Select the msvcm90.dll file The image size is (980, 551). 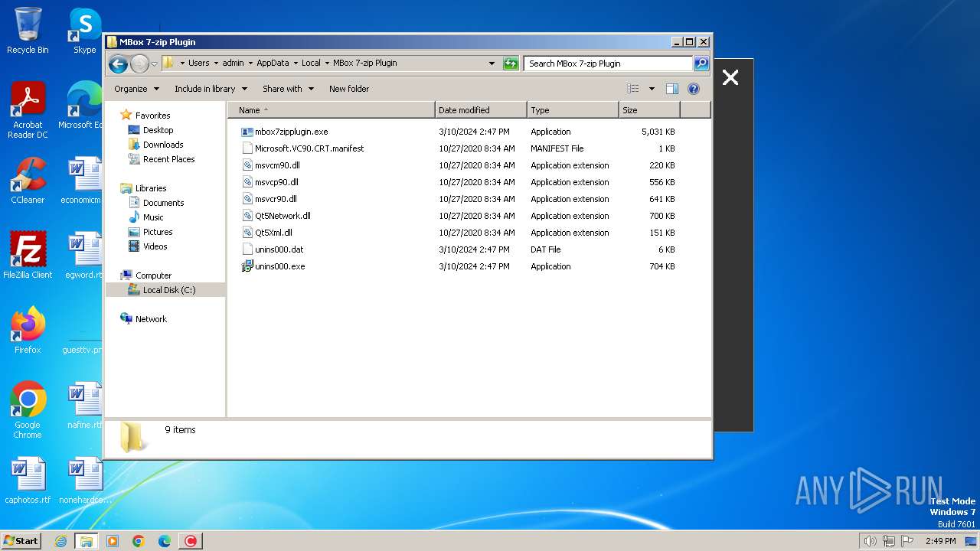point(276,165)
